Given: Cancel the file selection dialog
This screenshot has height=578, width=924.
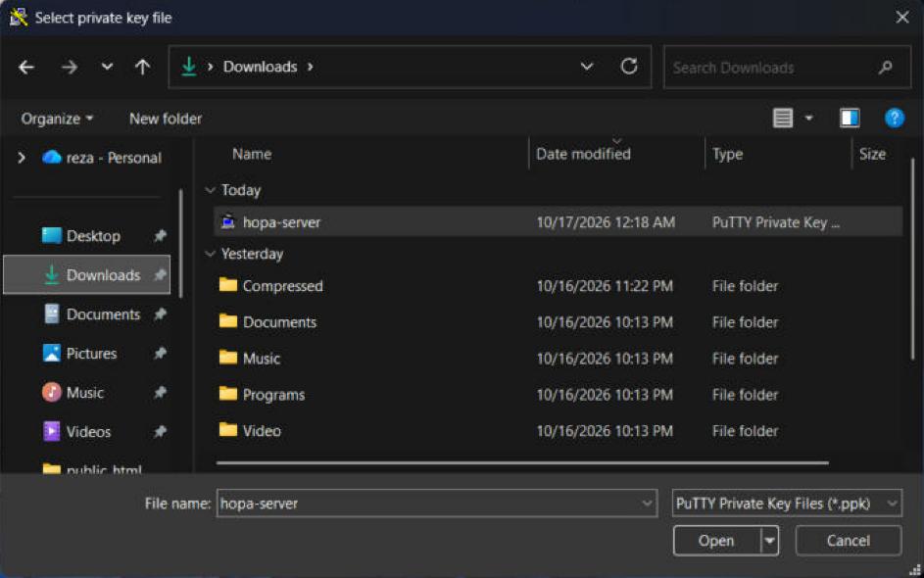Looking at the screenshot, I should click(x=848, y=541).
